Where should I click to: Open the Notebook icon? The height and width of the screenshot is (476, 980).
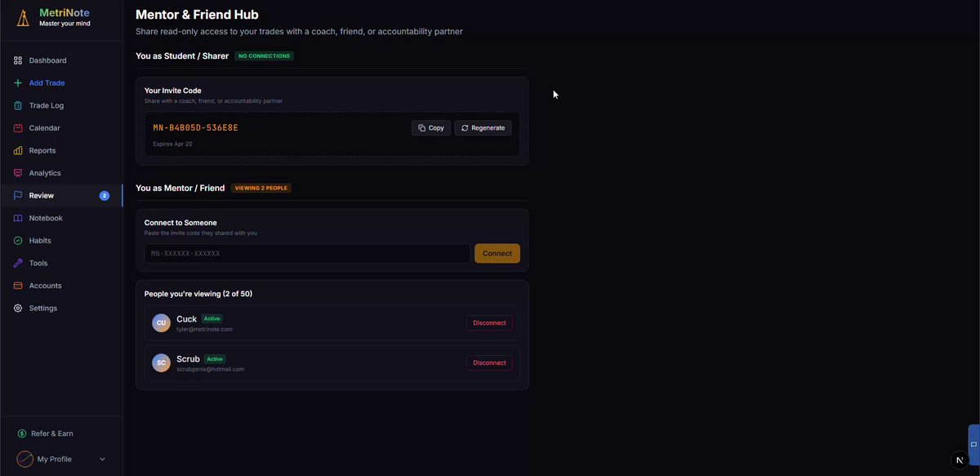pyautogui.click(x=18, y=218)
